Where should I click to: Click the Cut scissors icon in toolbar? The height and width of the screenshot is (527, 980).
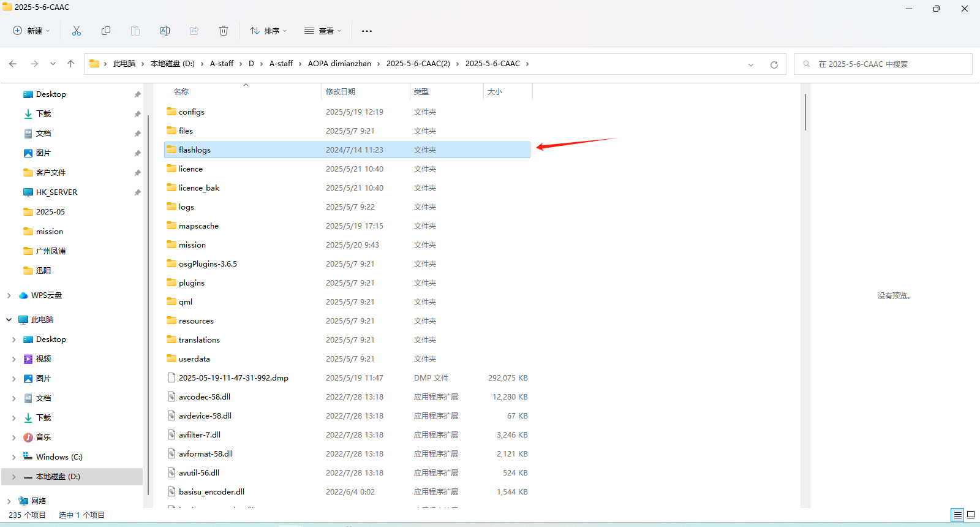click(x=77, y=31)
